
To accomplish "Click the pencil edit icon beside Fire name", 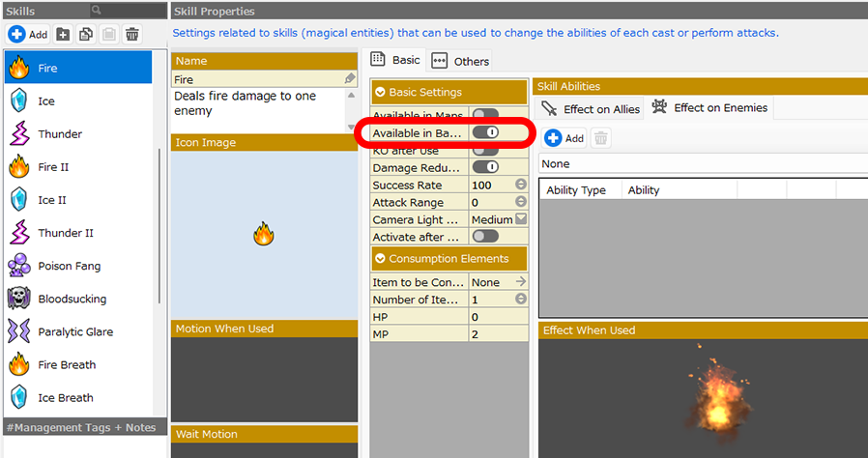I will click(350, 79).
